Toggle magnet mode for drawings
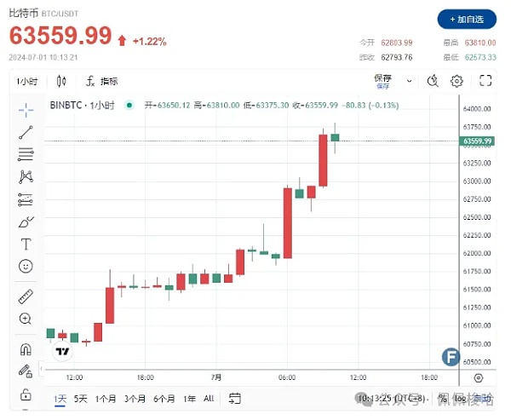This screenshot has height=420, width=511. (x=26, y=349)
